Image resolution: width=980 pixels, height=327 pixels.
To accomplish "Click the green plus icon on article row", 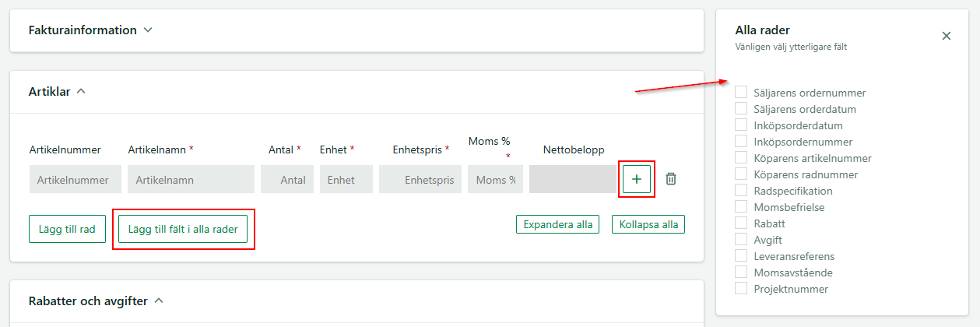I will [637, 179].
